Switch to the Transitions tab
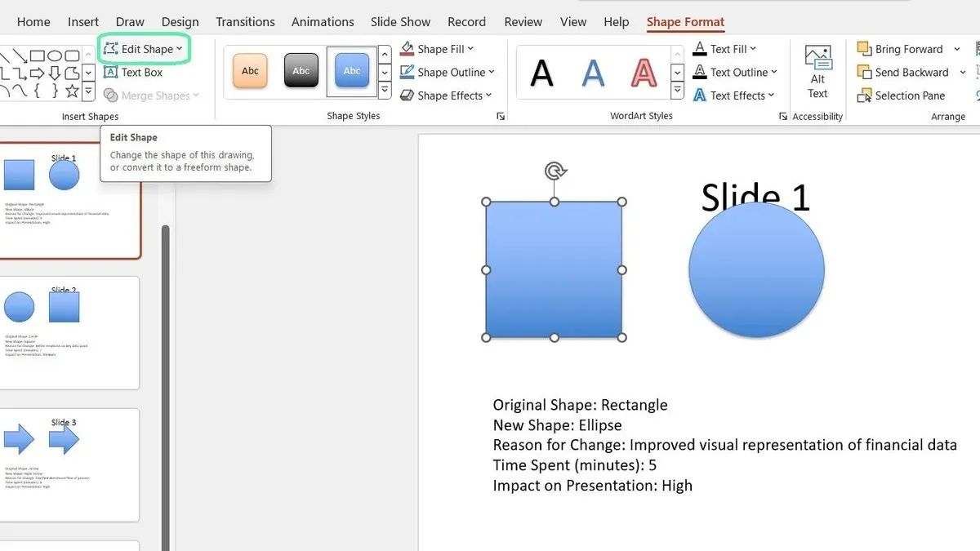The width and height of the screenshot is (980, 551). [245, 22]
